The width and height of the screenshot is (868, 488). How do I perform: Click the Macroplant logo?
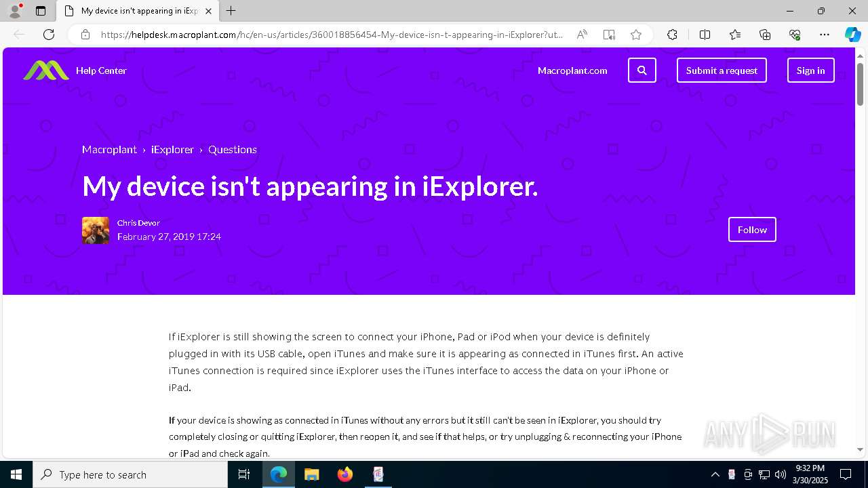tap(46, 70)
